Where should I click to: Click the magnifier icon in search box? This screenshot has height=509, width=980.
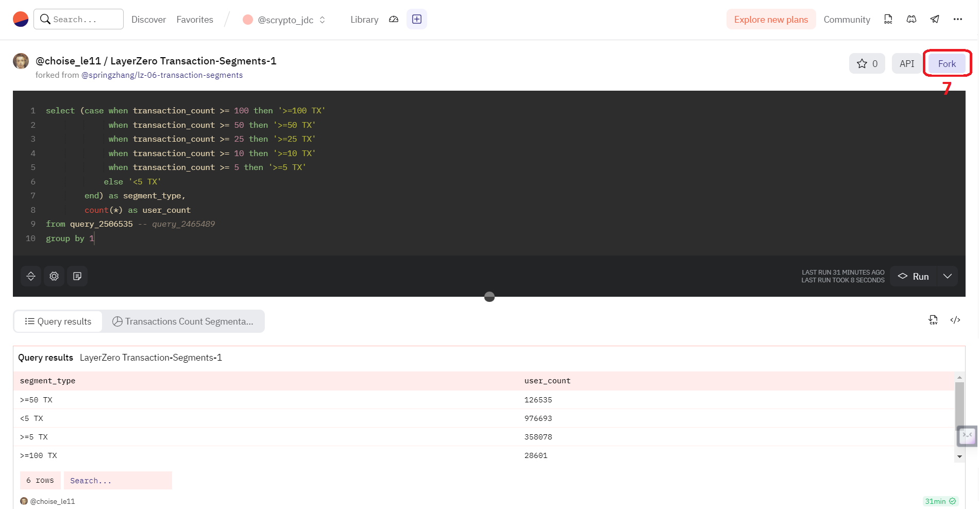point(45,19)
